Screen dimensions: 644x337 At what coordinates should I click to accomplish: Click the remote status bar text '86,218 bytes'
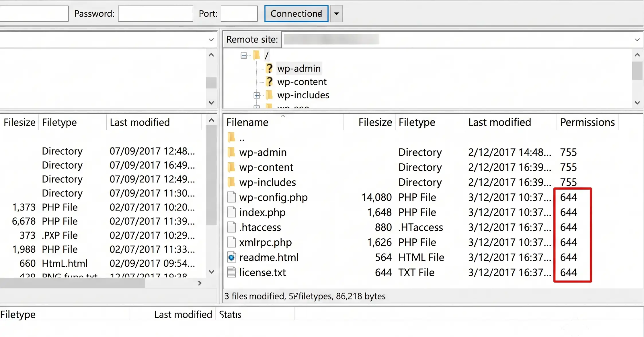pyautogui.click(x=360, y=296)
